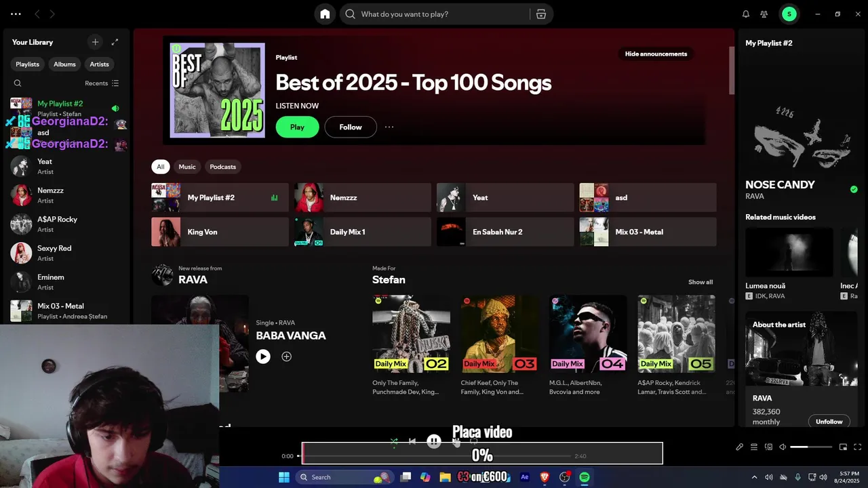The width and height of the screenshot is (868, 488).
Task: Enter full screen player icon
Action: point(857,447)
